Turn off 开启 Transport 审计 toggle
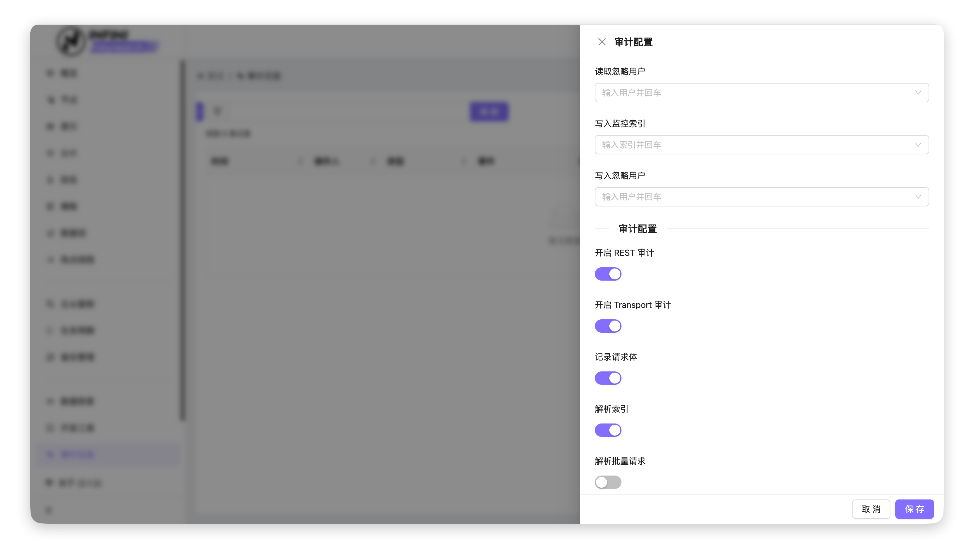Viewport: 974px width, 560px height. pyautogui.click(x=608, y=326)
